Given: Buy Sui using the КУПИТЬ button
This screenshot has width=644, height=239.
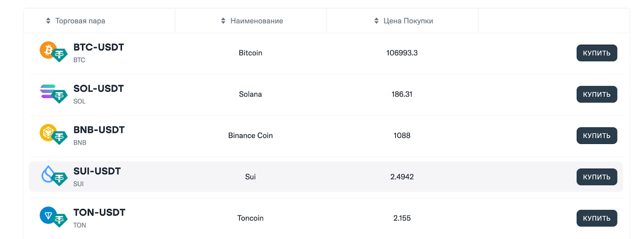Looking at the screenshot, I should (597, 177).
